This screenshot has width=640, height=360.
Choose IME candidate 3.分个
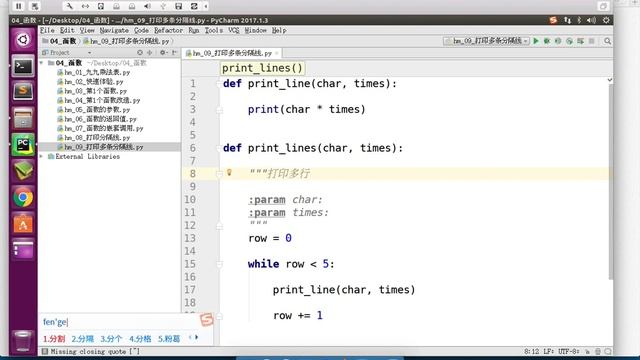pos(111,339)
